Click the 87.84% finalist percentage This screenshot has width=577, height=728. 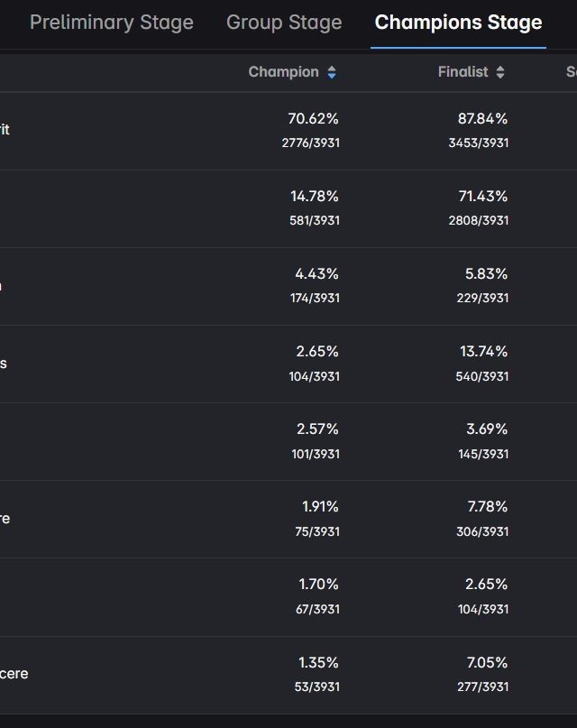click(482, 119)
